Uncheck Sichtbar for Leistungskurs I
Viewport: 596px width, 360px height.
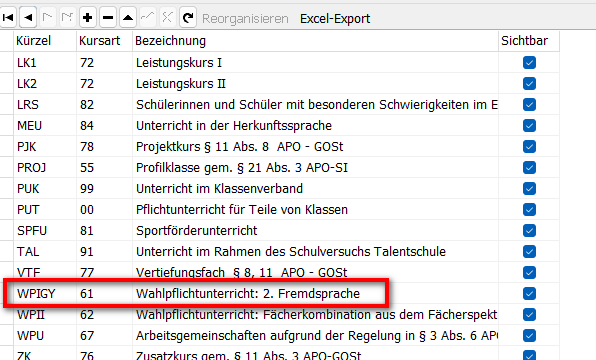[529, 62]
